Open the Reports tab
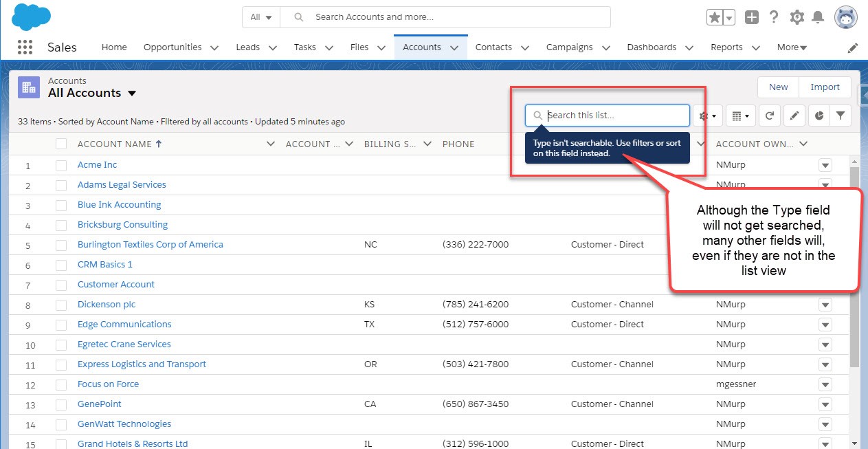The image size is (868, 449). pyautogui.click(x=726, y=47)
